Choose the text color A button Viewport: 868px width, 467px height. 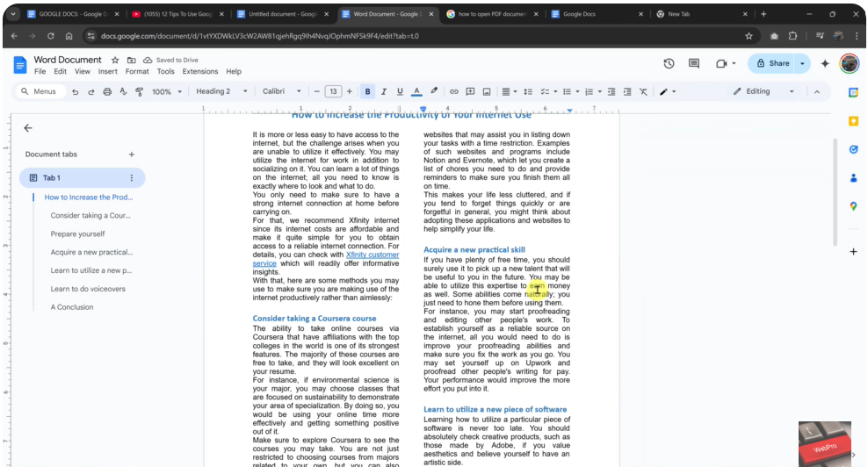pos(416,92)
